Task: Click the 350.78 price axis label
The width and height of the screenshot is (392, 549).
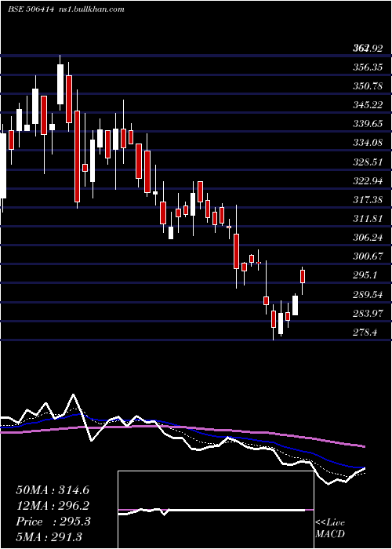Action: [x=368, y=85]
